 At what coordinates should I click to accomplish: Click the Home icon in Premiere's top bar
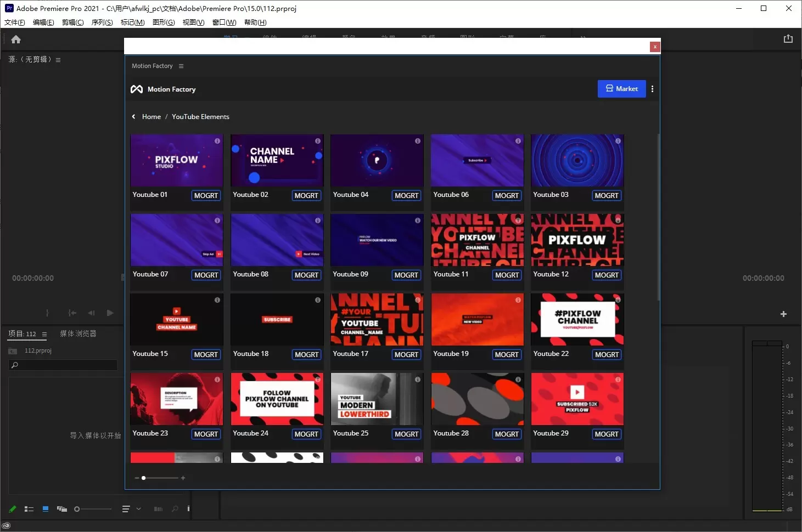pos(16,39)
